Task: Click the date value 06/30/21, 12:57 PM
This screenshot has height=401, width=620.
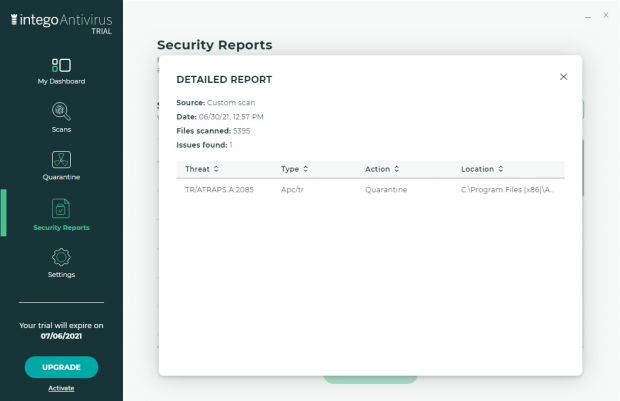Action: coord(231,117)
